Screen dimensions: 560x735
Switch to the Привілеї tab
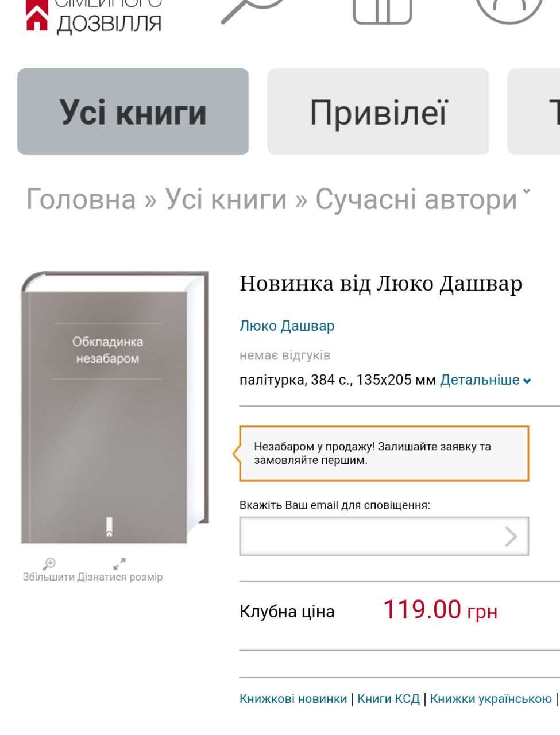378,111
